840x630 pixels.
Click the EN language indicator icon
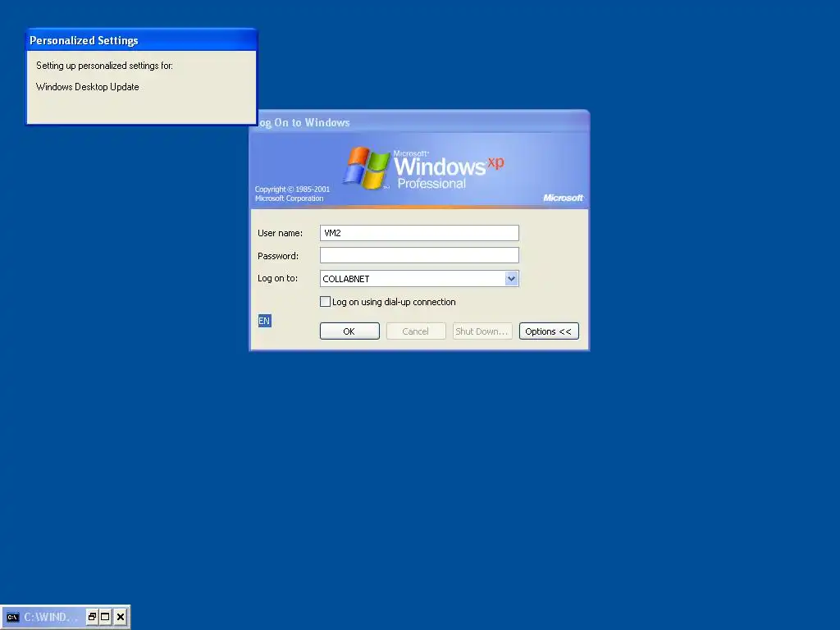tap(265, 321)
